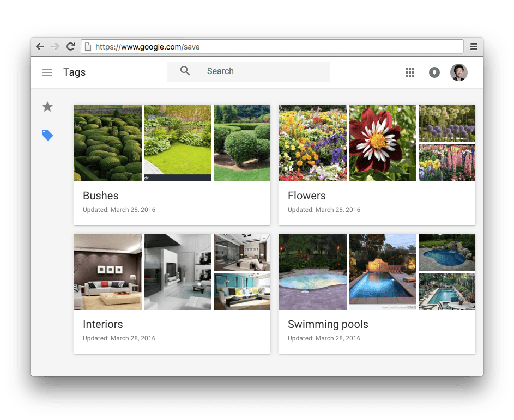Click the star favorites sidebar icon

point(47,107)
